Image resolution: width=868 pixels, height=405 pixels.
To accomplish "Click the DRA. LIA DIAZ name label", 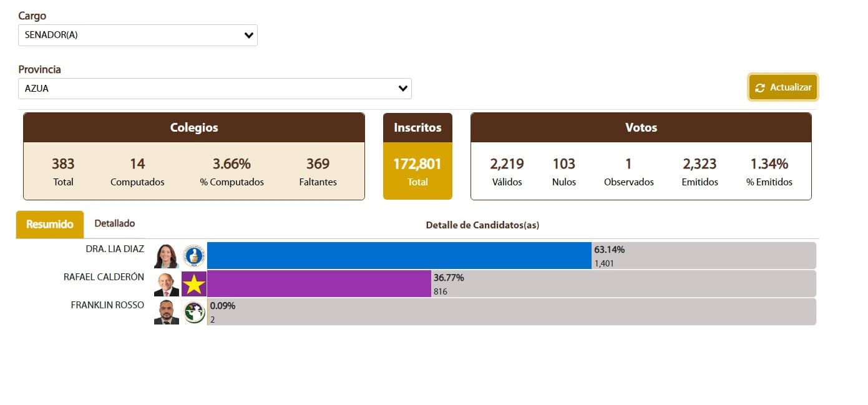I will (115, 249).
